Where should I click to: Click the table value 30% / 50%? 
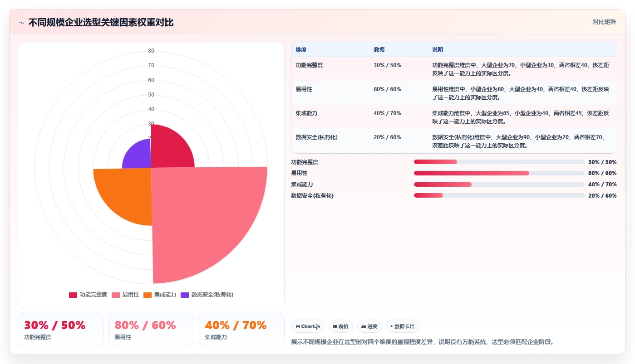click(x=387, y=65)
